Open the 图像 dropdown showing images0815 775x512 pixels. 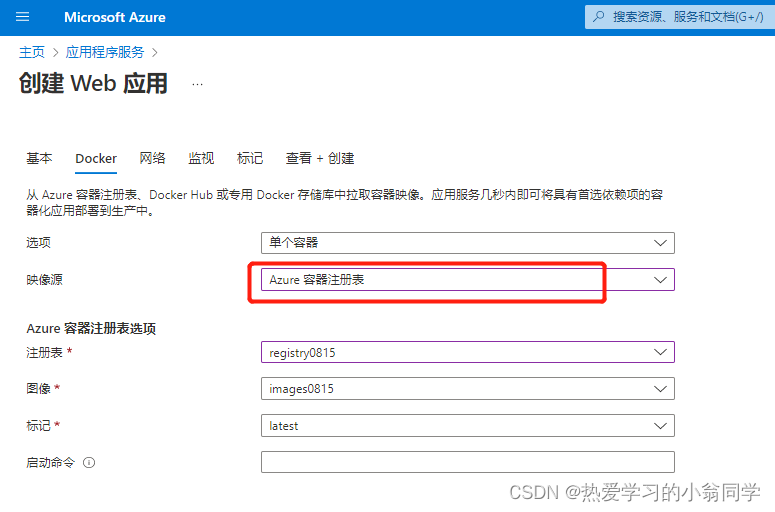tap(468, 389)
